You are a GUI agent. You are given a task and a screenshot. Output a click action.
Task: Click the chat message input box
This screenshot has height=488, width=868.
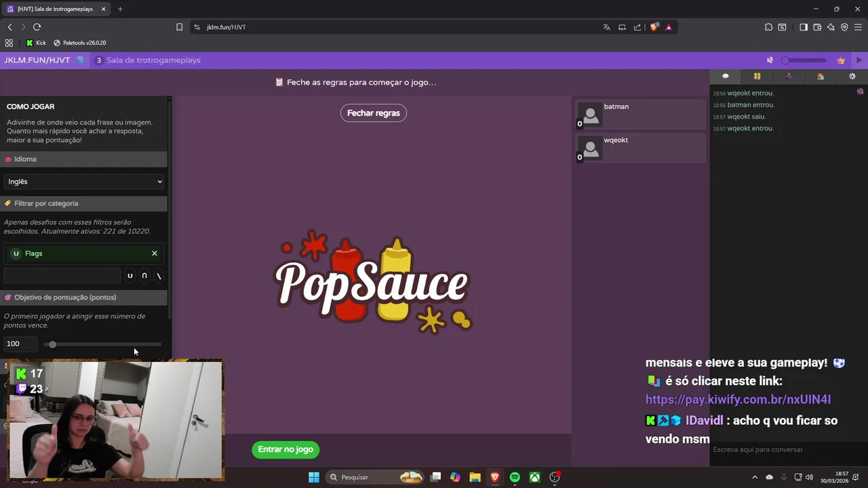coord(788,449)
